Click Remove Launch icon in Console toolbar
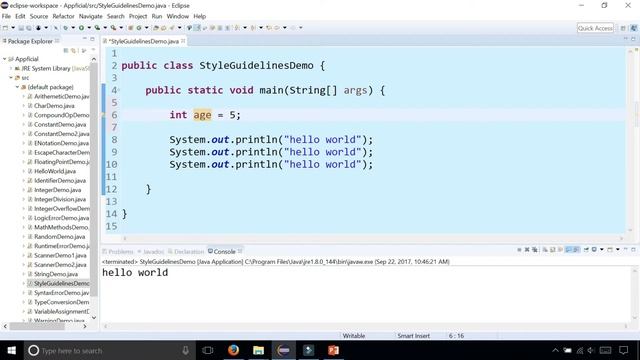 (x=527, y=250)
